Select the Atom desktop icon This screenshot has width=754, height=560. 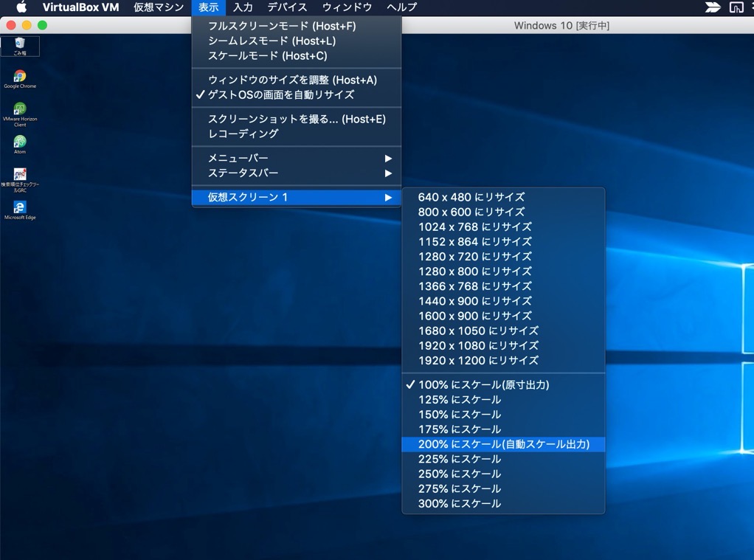(20, 145)
